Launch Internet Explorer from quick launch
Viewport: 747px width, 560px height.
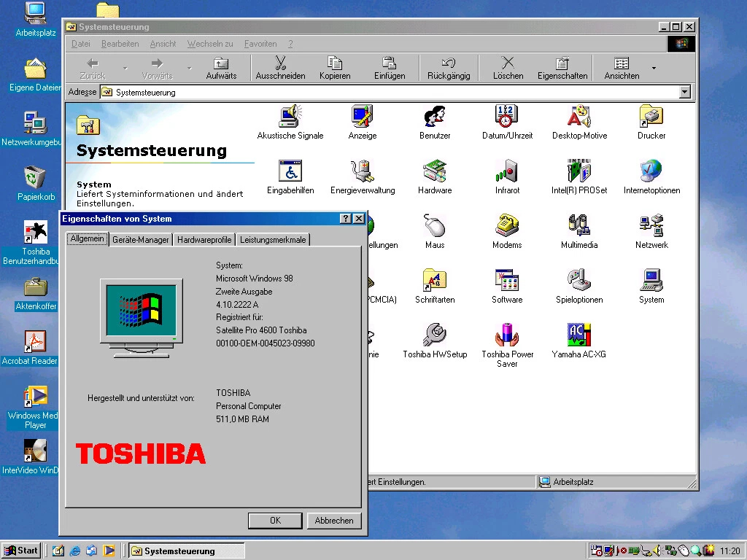(x=75, y=551)
